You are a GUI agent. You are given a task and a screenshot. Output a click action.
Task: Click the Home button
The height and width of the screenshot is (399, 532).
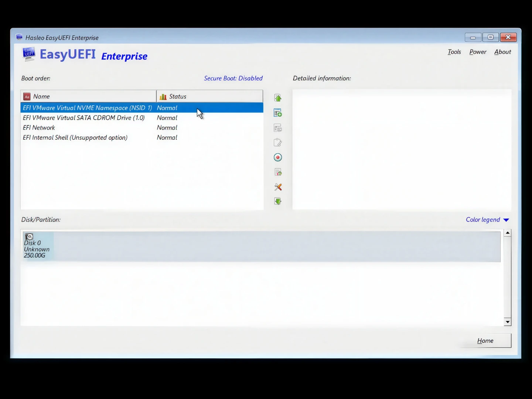(485, 341)
